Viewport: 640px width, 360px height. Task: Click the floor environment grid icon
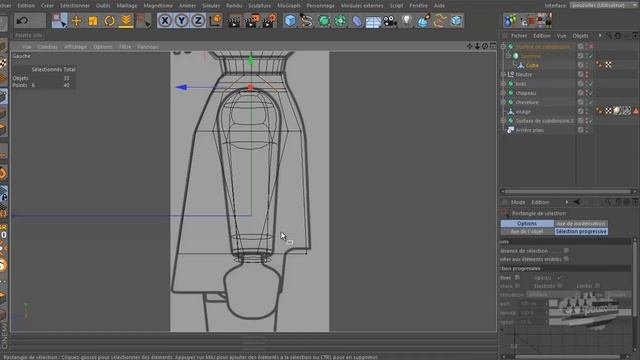click(373, 21)
